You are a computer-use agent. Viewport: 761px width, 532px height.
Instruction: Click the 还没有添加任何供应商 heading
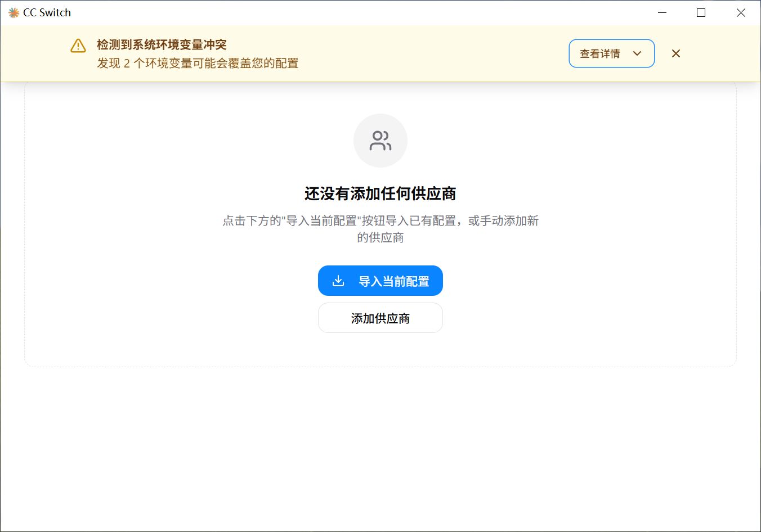(x=380, y=193)
